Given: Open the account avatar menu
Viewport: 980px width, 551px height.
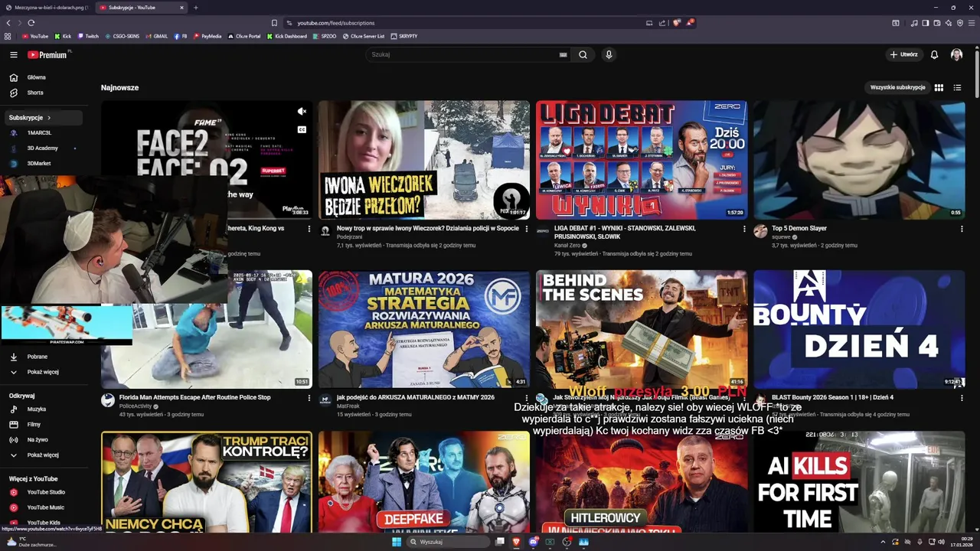Looking at the screenshot, I should click(956, 54).
